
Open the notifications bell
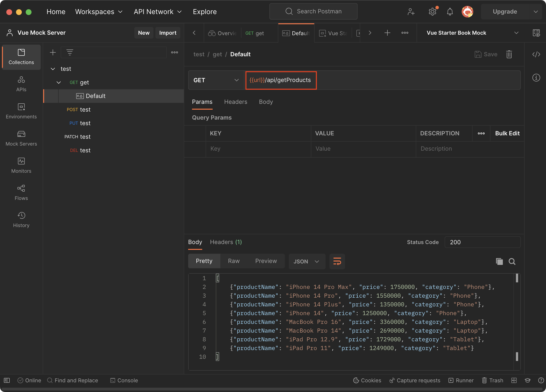450,12
